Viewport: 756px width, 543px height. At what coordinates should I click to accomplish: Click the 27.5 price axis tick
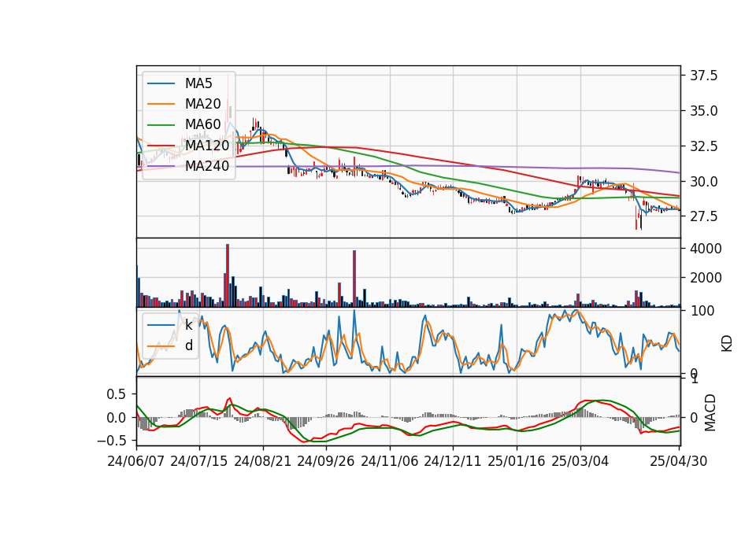(704, 216)
